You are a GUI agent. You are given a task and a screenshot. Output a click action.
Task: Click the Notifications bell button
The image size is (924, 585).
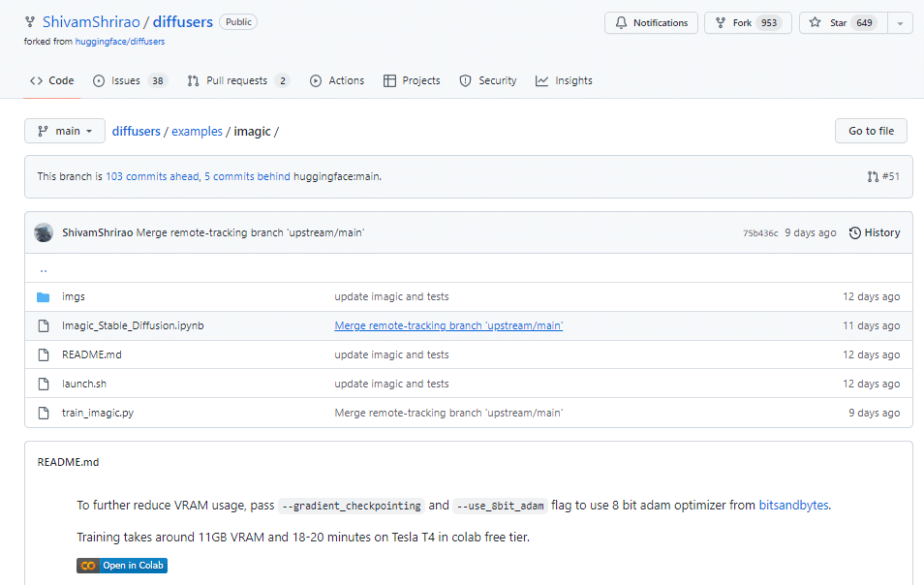(651, 22)
